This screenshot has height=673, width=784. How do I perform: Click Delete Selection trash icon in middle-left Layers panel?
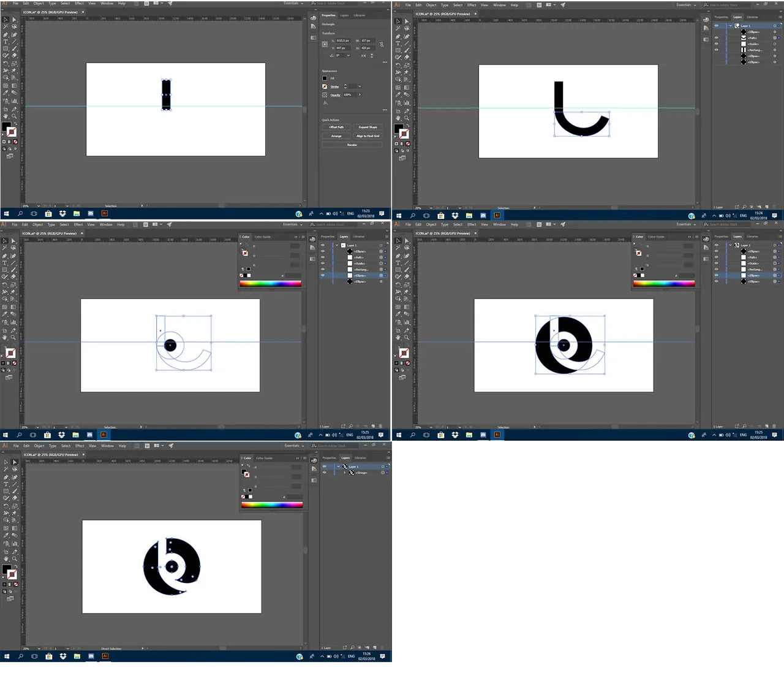pos(380,426)
